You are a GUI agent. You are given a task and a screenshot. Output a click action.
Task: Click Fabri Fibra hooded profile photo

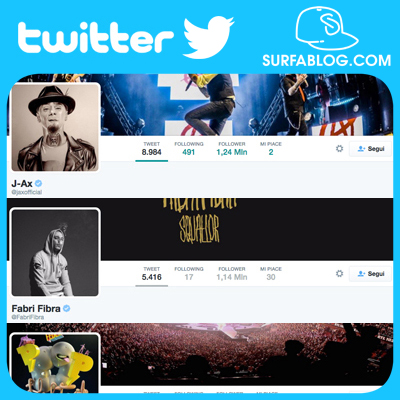(x=55, y=252)
